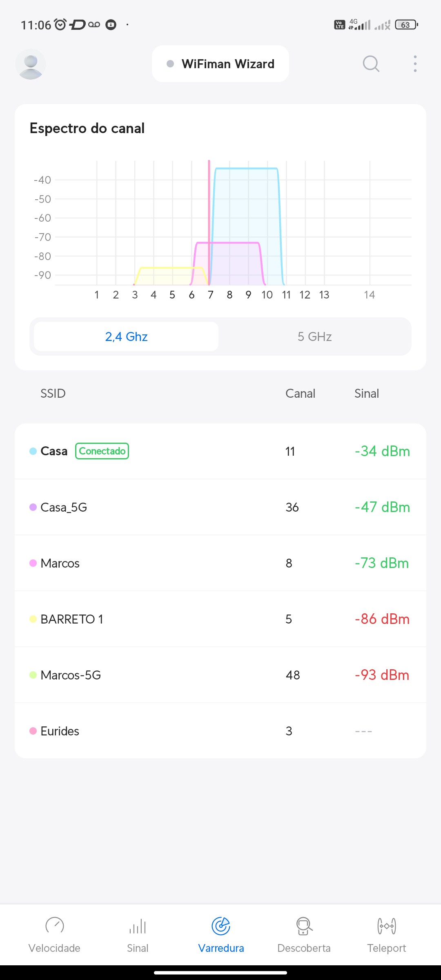Select the Varredura scan tab icon
The width and height of the screenshot is (441, 980).
pyautogui.click(x=221, y=926)
